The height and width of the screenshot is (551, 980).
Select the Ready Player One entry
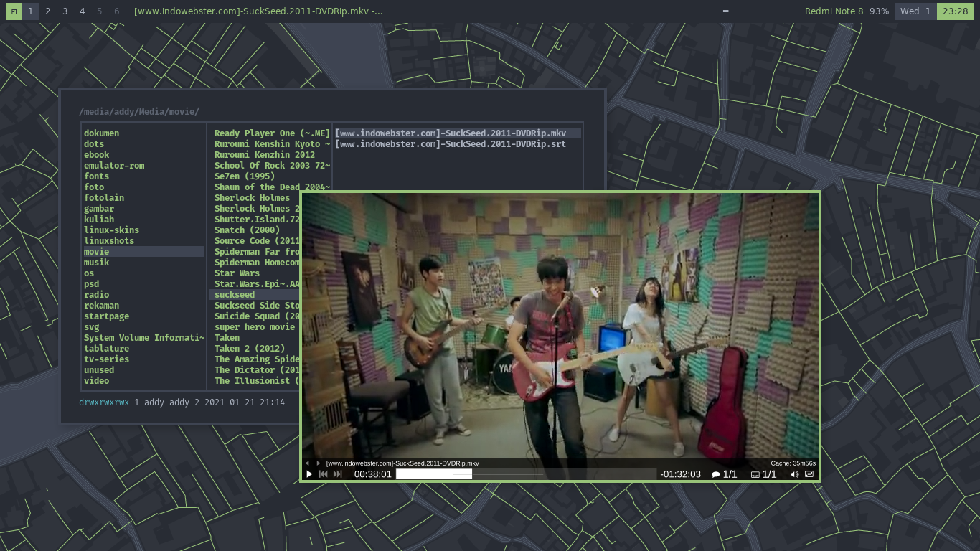272,133
